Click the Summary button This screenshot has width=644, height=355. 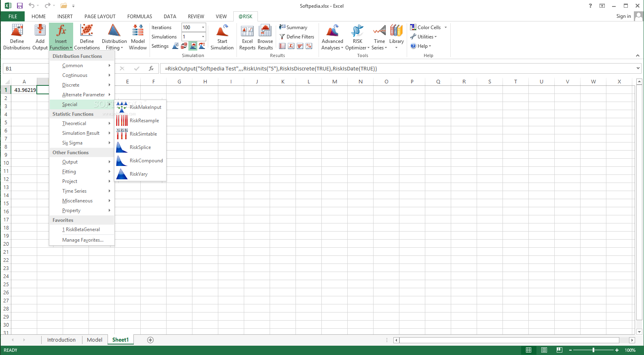[293, 28]
